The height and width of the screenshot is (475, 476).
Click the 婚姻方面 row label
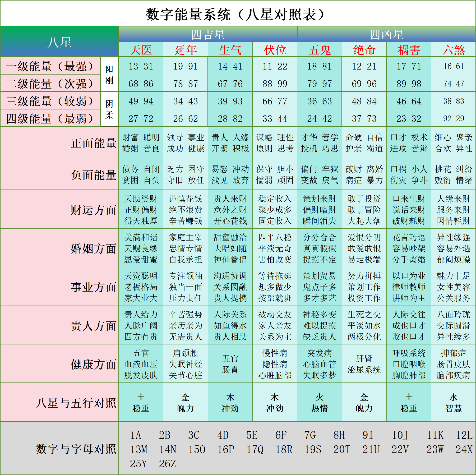[59, 248]
